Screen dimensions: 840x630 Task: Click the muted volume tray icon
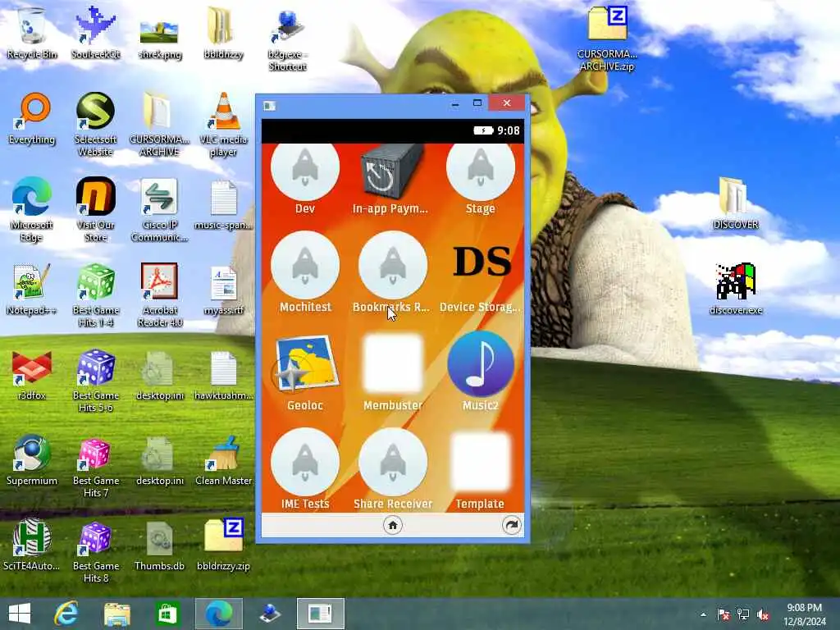pyautogui.click(x=763, y=614)
